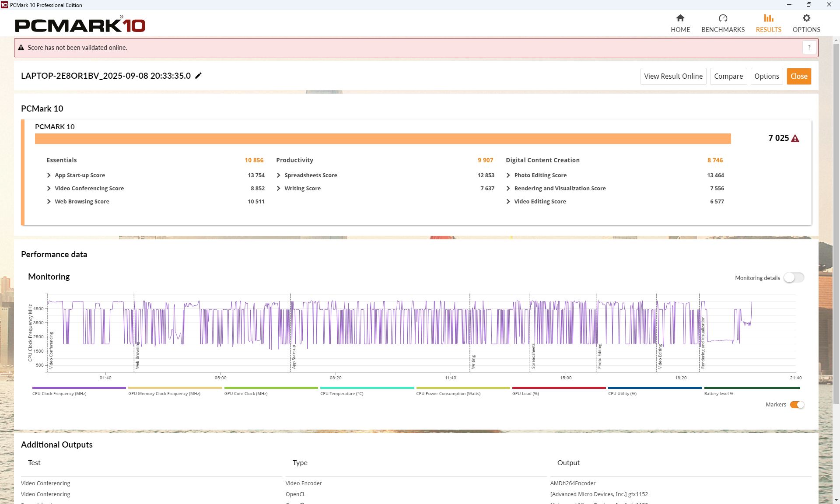Click the Compare button
This screenshot has width=840, height=504.
[728, 76]
